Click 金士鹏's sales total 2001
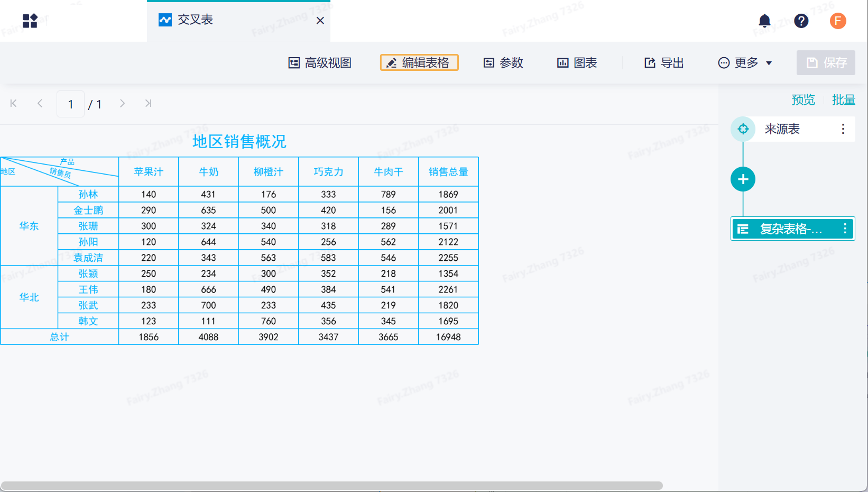This screenshot has height=492, width=868. [449, 210]
